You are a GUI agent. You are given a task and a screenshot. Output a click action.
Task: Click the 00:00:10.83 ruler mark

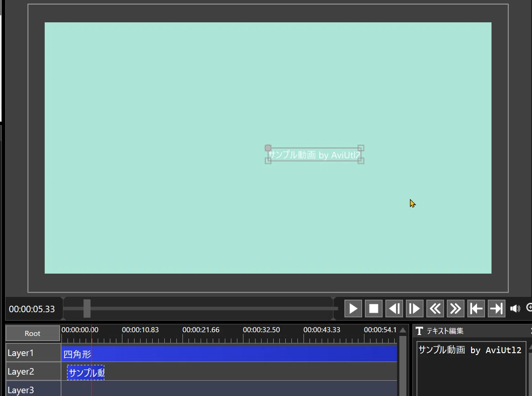coord(140,329)
